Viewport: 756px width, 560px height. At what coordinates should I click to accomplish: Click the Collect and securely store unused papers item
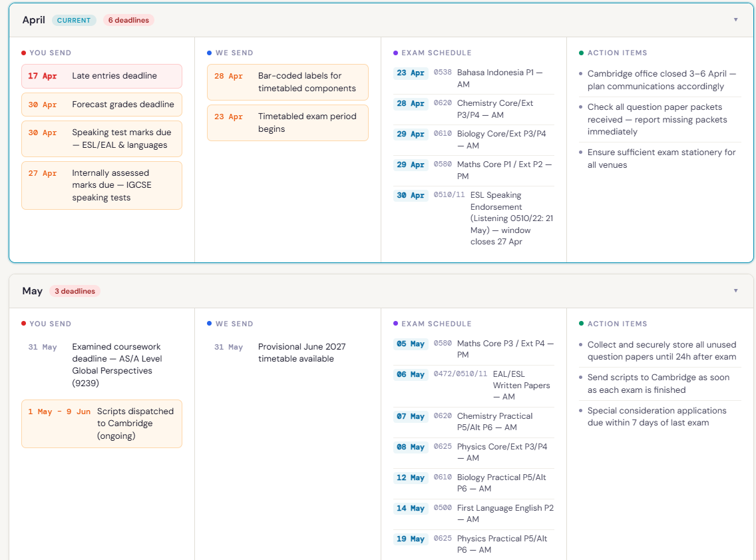(660, 351)
